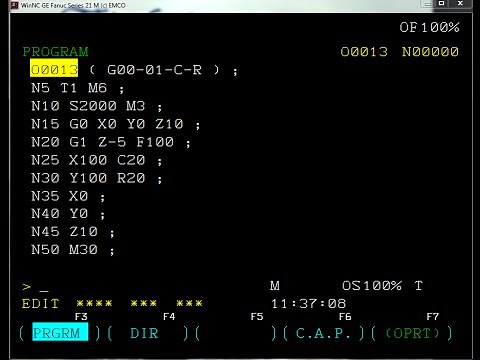Screen dimensions: 480x360
Task: Click the program comment G00-01-C-R
Action: click(154, 70)
